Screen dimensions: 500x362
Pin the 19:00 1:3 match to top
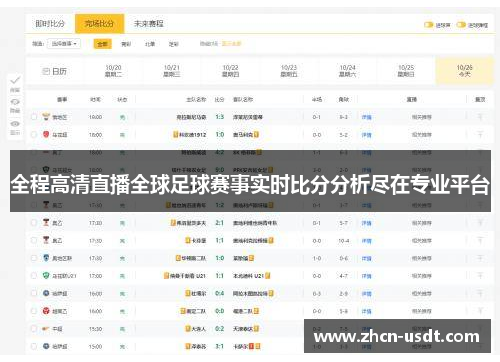(x=480, y=117)
